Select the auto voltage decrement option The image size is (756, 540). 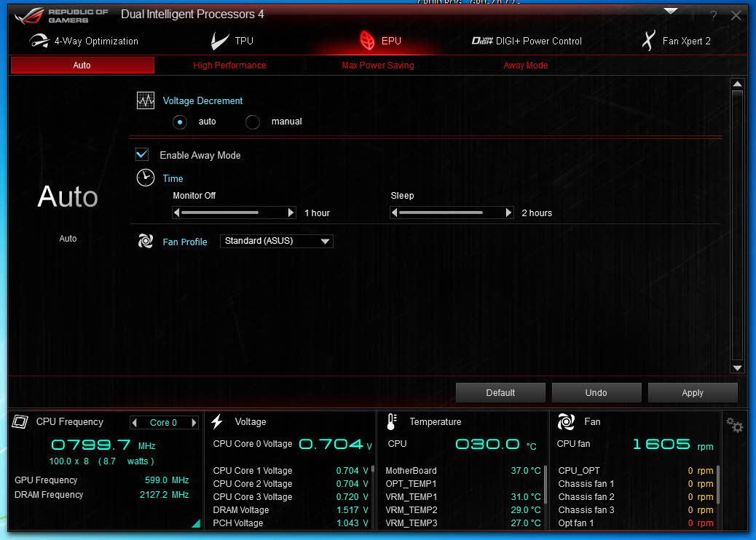pyautogui.click(x=180, y=122)
